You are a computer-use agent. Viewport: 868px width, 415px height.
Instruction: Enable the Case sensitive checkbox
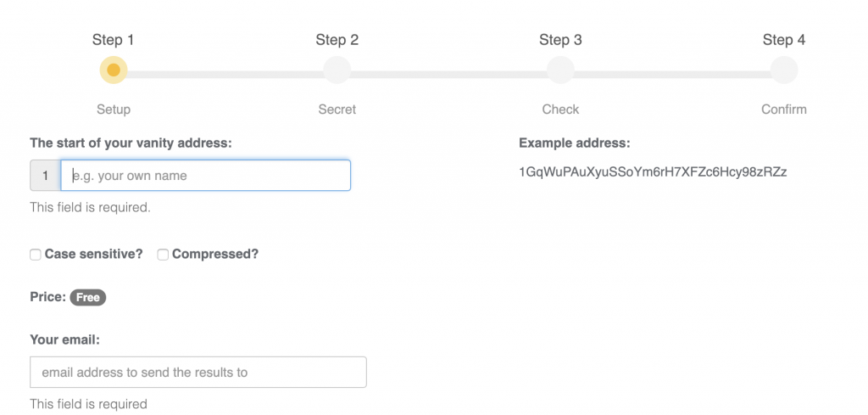pos(36,255)
